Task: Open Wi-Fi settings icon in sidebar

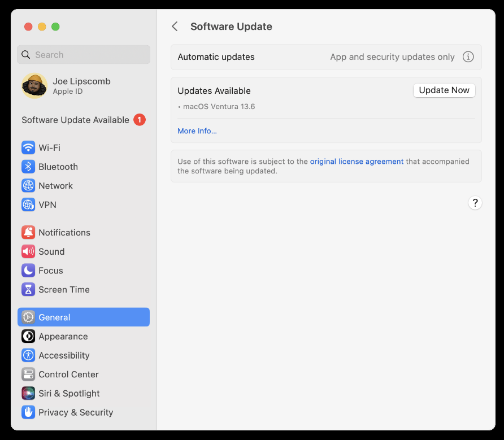Action: (x=28, y=147)
